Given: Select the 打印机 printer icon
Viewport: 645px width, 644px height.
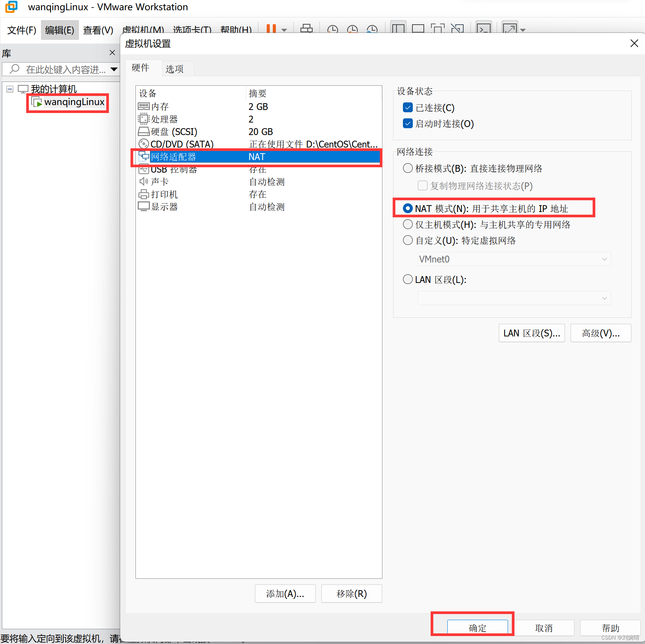Looking at the screenshot, I should [144, 194].
